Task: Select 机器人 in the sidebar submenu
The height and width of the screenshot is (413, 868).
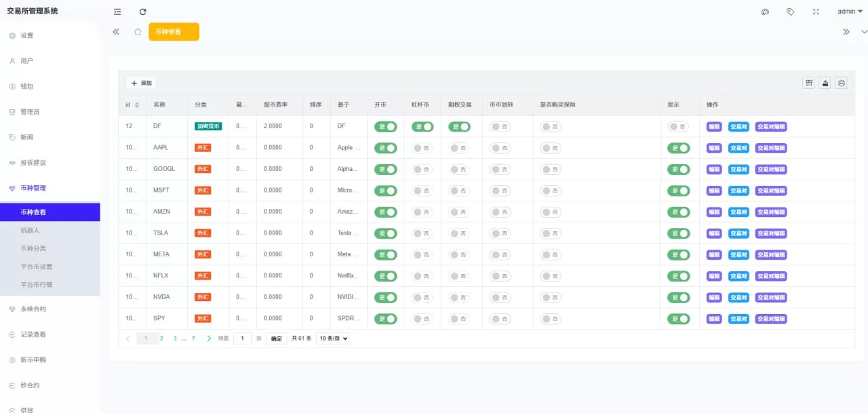Action: pyautogui.click(x=31, y=231)
